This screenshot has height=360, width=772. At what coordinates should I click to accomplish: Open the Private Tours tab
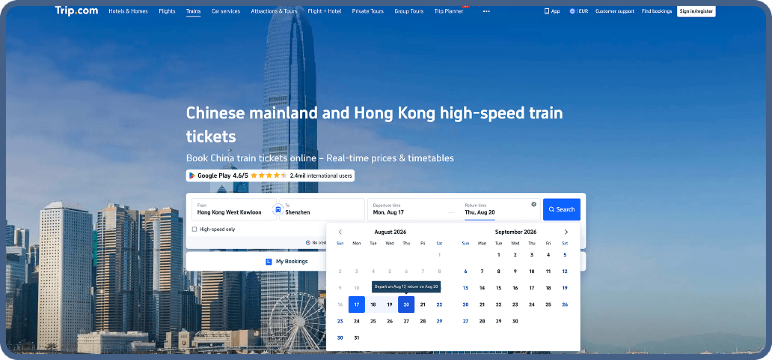coord(368,11)
